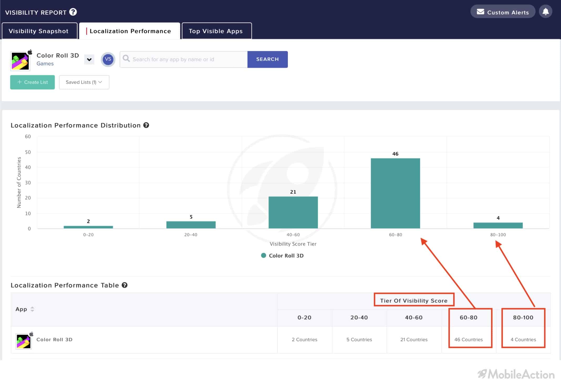This screenshot has width=561, height=392.
Task: Click the 80-100 tier bar
Action: pos(498,225)
